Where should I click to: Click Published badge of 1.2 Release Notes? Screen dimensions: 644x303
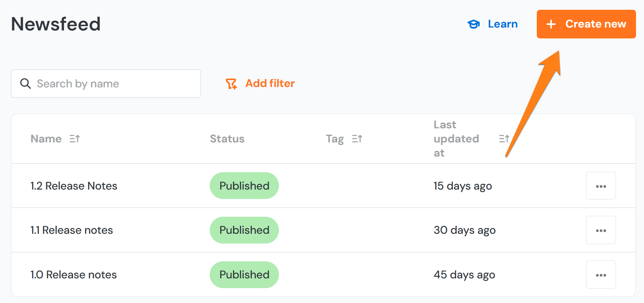(x=244, y=186)
